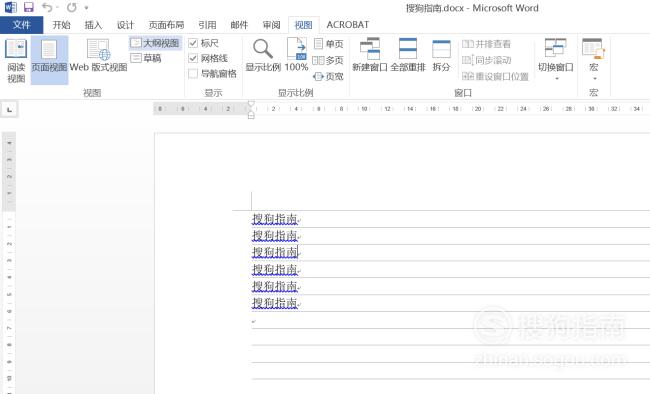
Task: Enable the 导航窗格 navigation pane checkbox
Action: point(193,73)
